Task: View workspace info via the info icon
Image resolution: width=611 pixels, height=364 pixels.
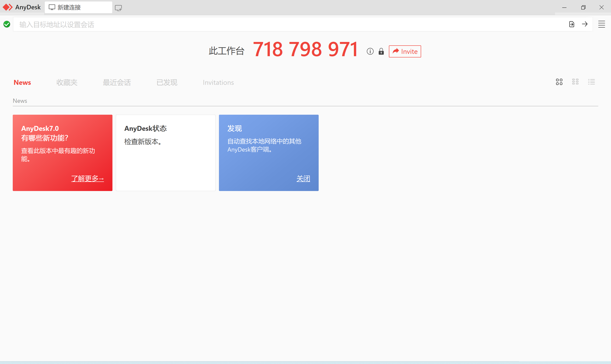Action: 370,51
